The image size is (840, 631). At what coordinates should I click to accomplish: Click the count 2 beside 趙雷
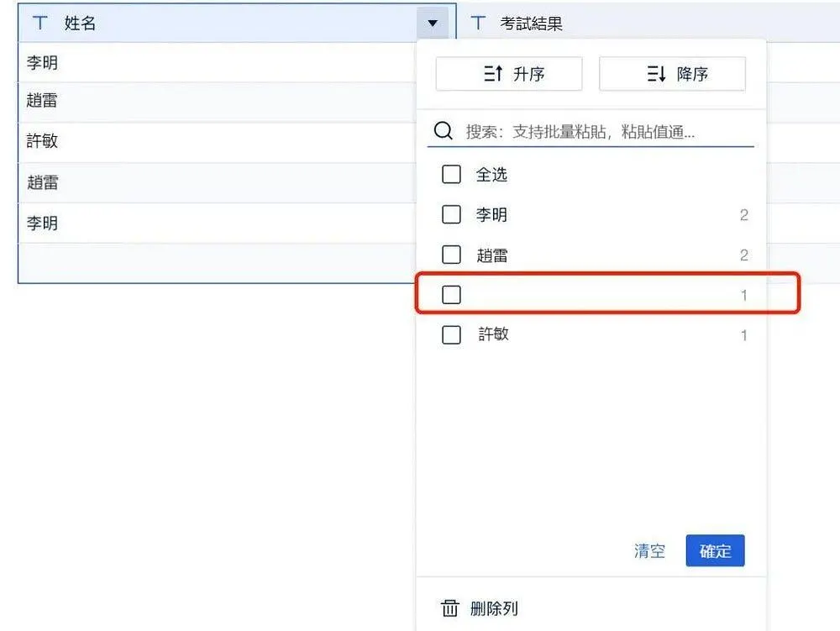pos(743,255)
